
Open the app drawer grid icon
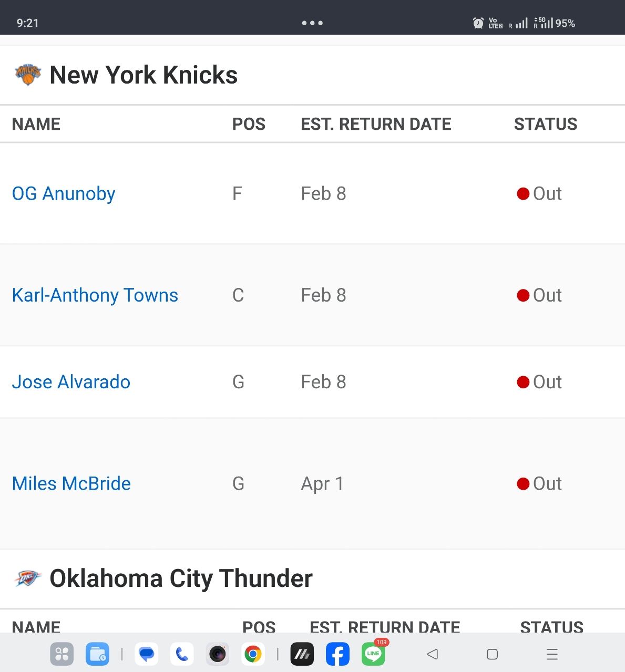point(62,654)
